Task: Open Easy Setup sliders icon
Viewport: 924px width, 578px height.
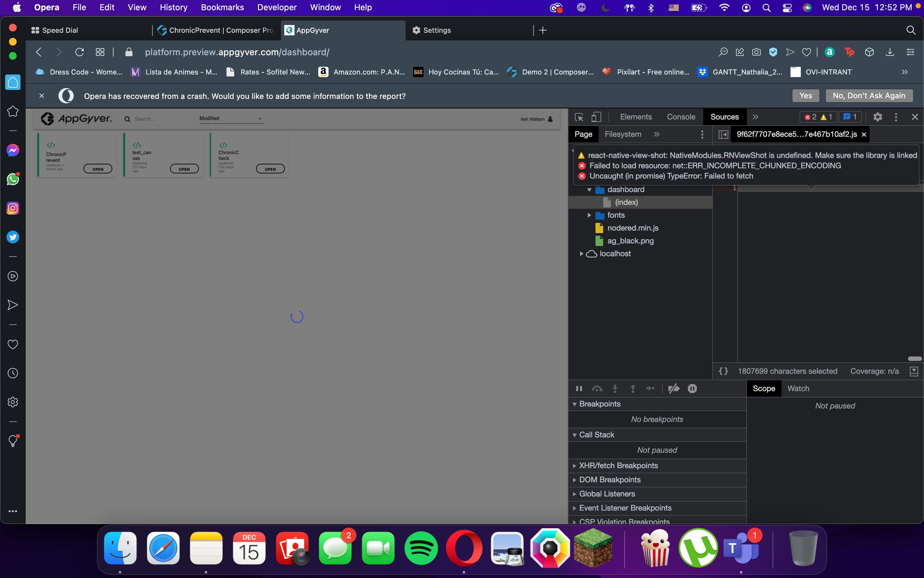Action: (911, 52)
